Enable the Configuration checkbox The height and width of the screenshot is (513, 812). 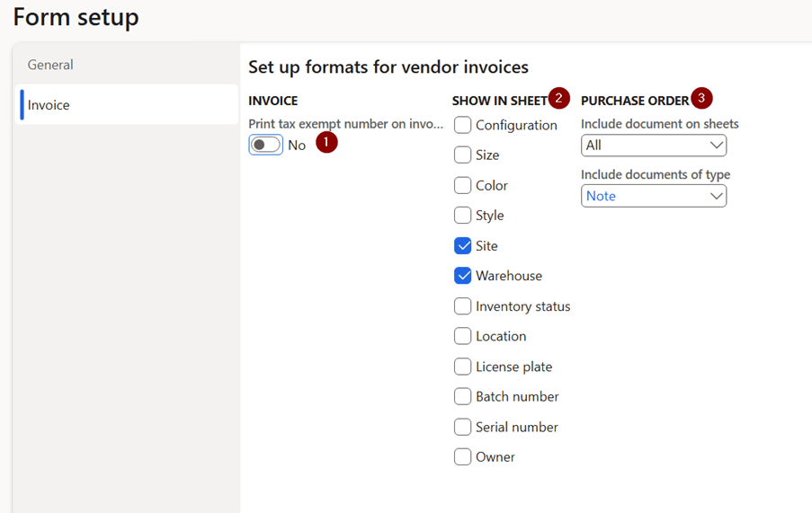pos(462,125)
